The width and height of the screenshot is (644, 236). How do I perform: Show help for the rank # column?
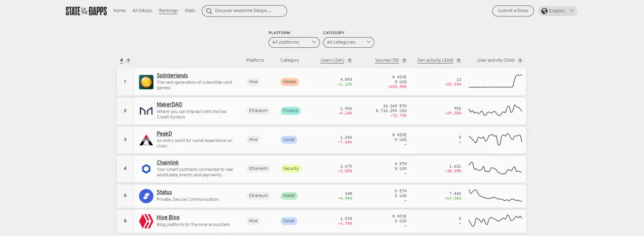[x=128, y=61]
